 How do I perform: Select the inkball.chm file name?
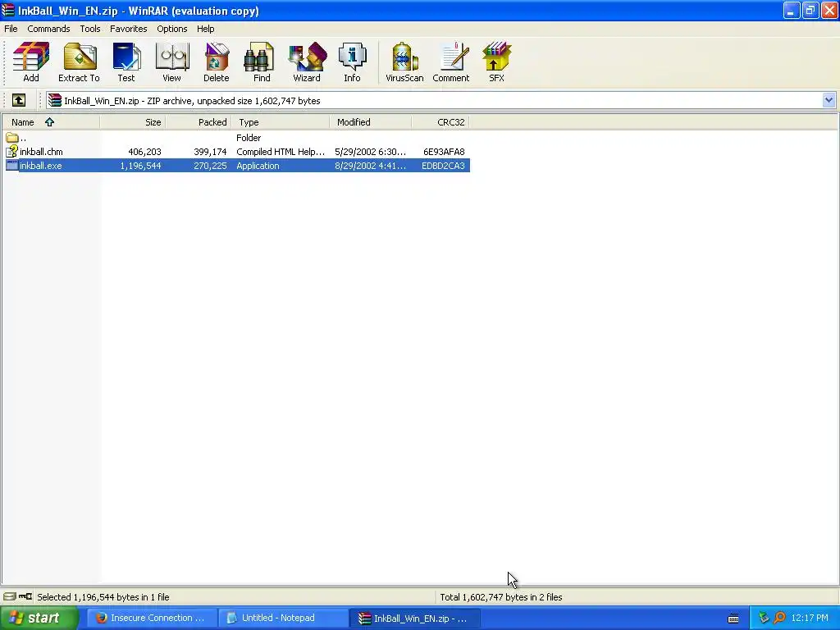coord(41,152)
